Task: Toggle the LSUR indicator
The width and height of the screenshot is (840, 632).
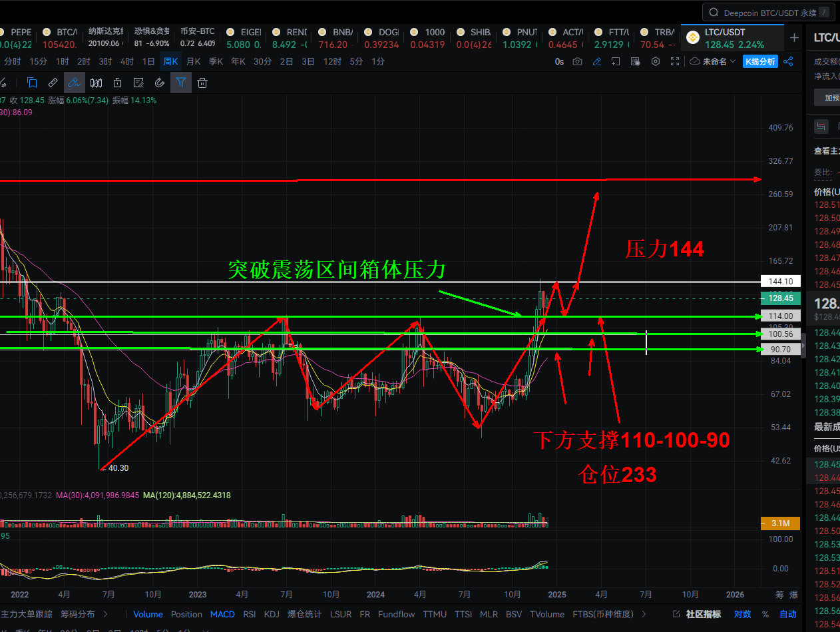Action: point(341,614)
